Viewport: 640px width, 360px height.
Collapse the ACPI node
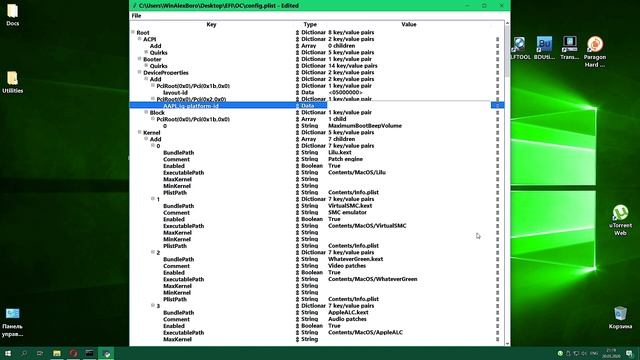[x=140, y=39]
